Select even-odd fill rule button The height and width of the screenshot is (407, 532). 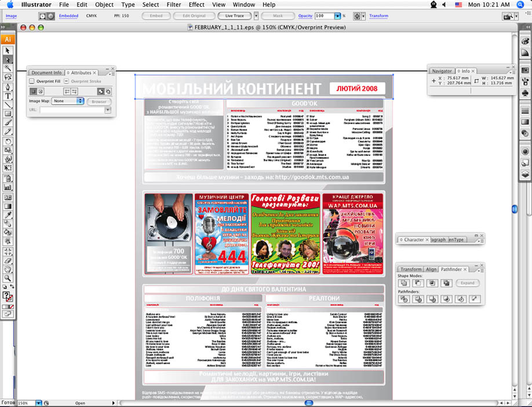click(108, 91)
